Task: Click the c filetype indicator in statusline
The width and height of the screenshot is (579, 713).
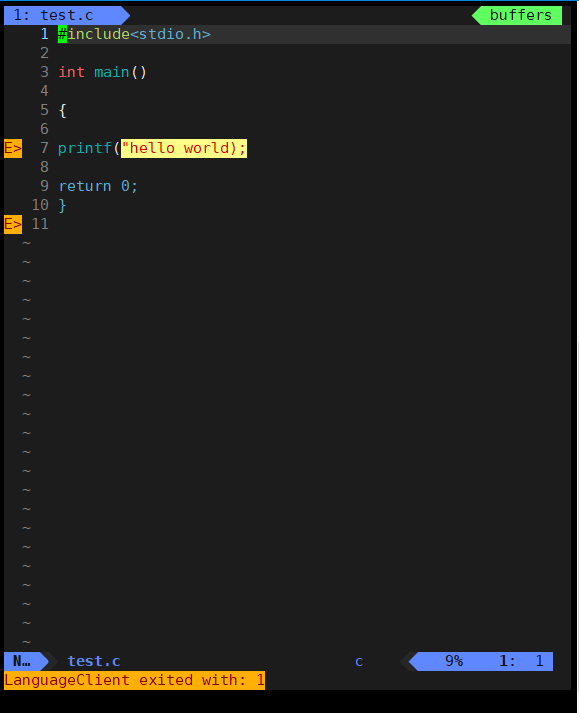Action: pos(359,662)
